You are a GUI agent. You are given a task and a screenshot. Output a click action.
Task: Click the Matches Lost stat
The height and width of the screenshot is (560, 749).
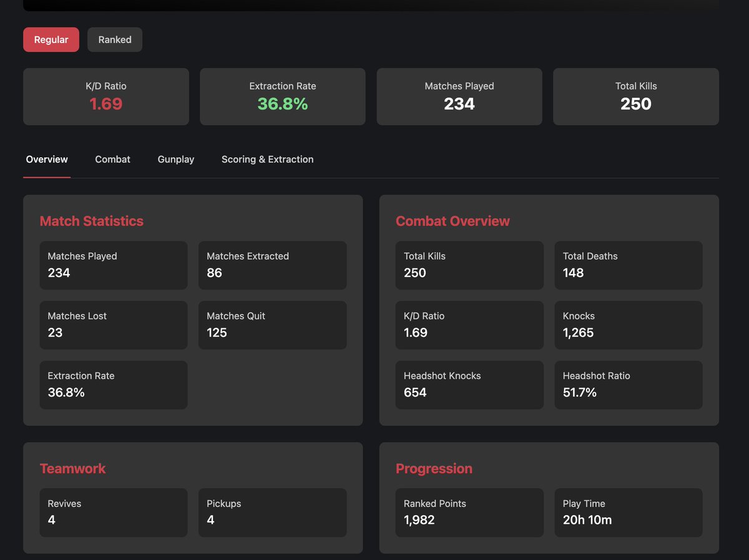click(114, 325)
